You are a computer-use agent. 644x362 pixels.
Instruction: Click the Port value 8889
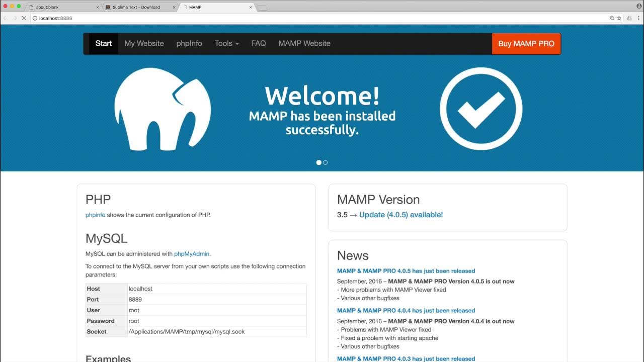coord(217,299)
